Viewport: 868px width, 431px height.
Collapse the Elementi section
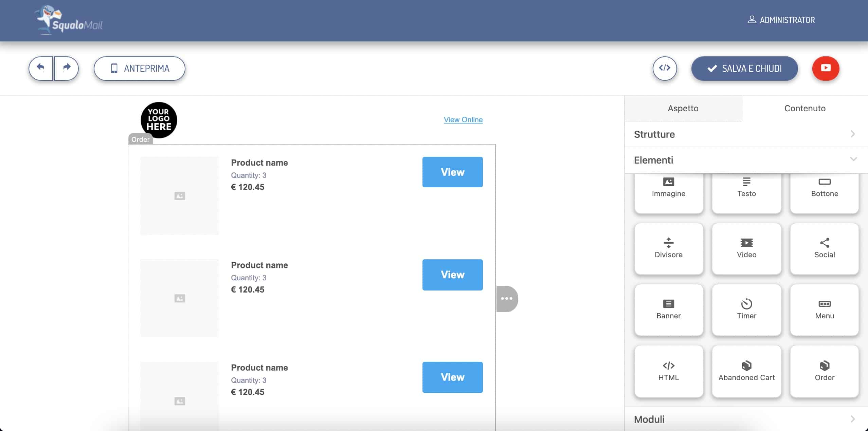tap(746, 160)
